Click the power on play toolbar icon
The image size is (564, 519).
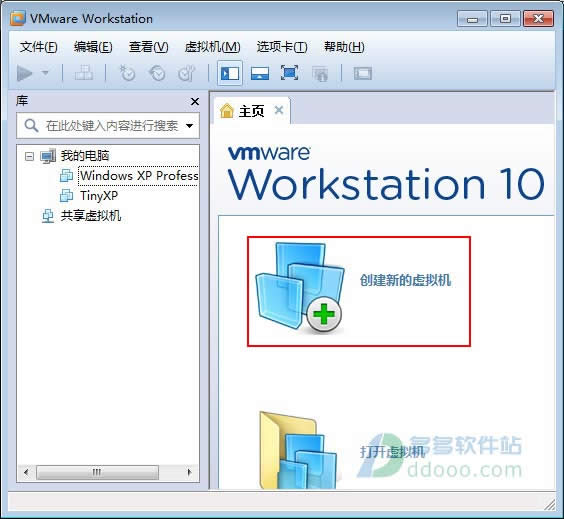point(24,73)
